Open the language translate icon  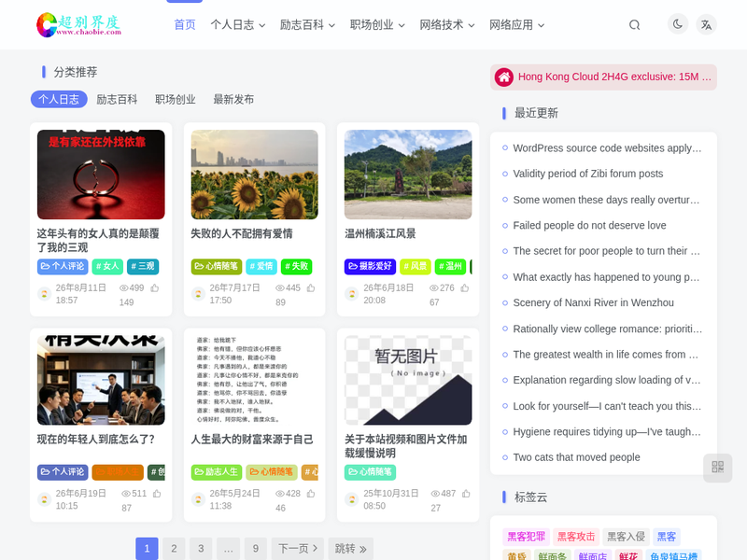point(706,25)
